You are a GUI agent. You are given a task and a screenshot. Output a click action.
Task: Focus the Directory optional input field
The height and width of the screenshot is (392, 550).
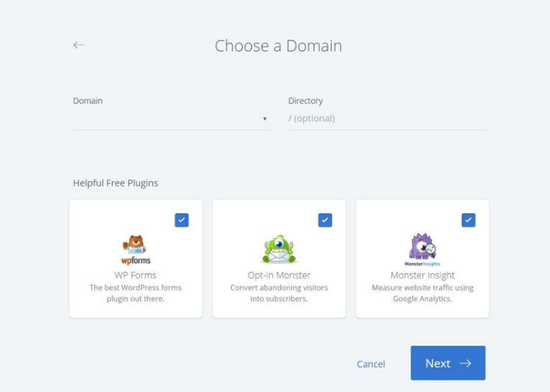[387, 119]
